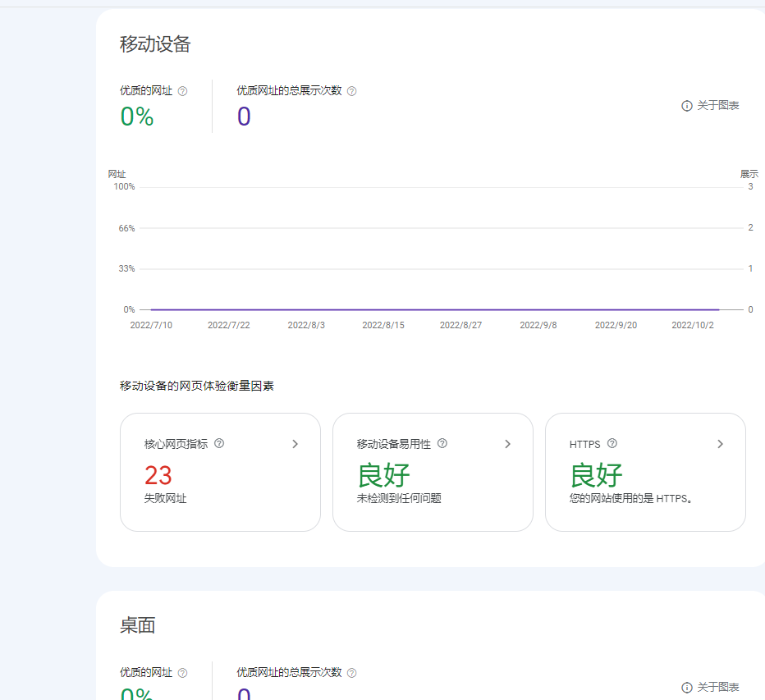Viewport: 765px width, 700px height.
Task: Open help for 核心网页指标
Action: pos(218,443)
